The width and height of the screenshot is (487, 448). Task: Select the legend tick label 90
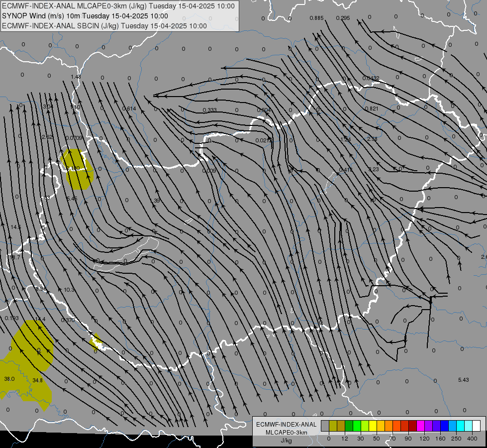tap(408, 439)
